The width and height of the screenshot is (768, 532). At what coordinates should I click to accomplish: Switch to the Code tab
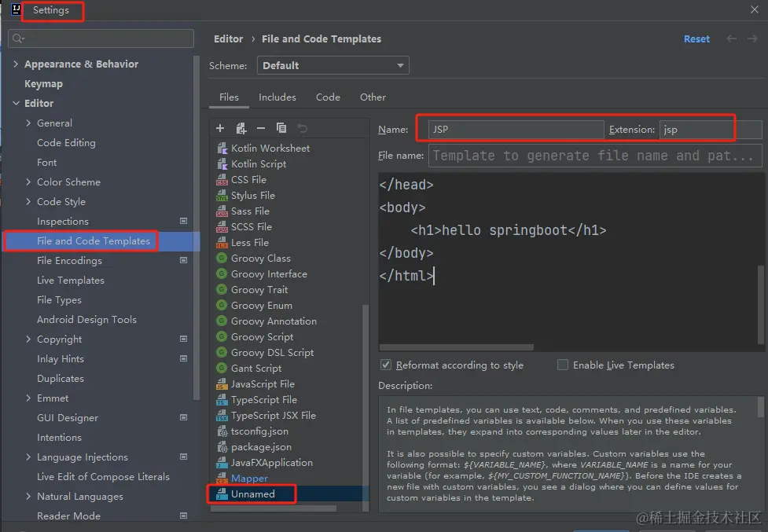[x=328, y=97]
